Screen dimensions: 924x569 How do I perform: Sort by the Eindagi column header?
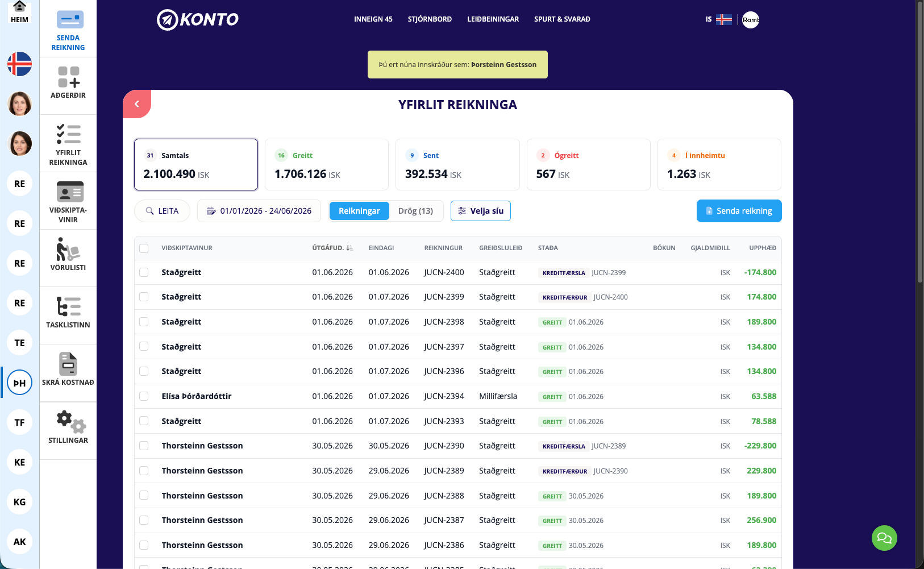[381, 248]
